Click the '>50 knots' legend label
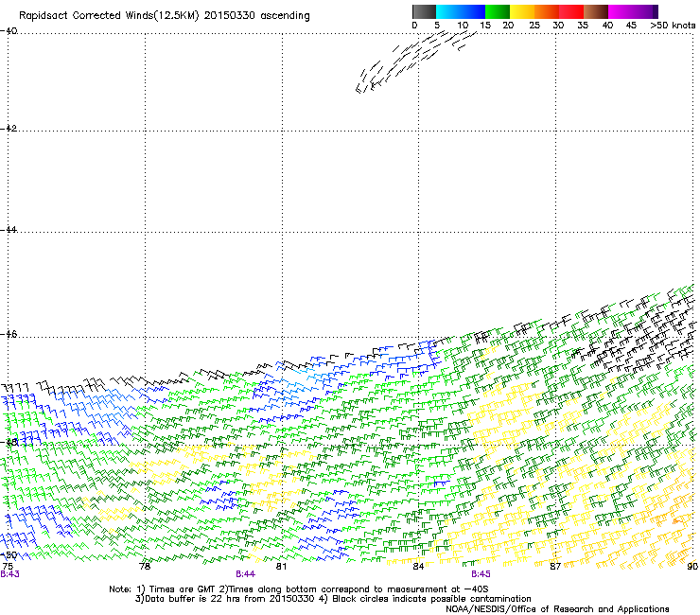The image size is (700, 615). (x=673, y=26)
